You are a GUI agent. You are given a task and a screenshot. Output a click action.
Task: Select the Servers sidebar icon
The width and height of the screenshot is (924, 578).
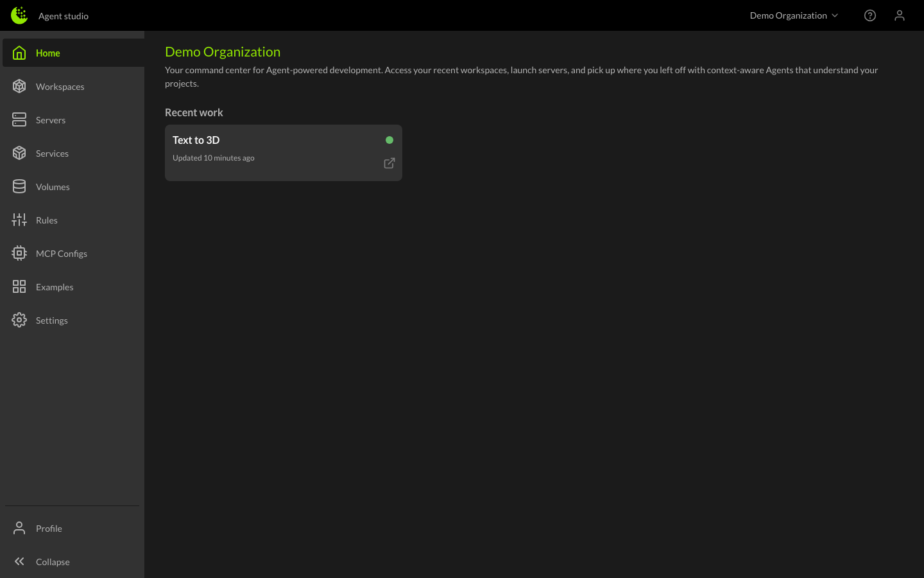(19, 119)
